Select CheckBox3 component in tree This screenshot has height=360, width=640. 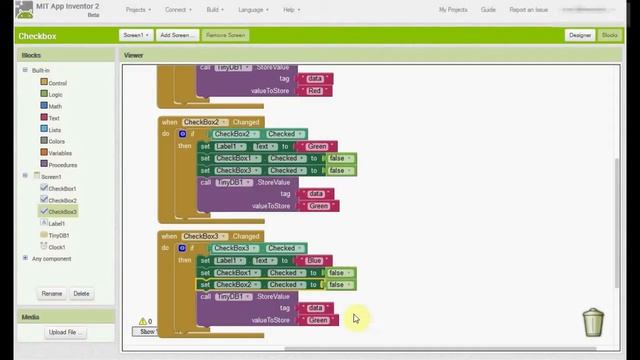pos(58,211)
